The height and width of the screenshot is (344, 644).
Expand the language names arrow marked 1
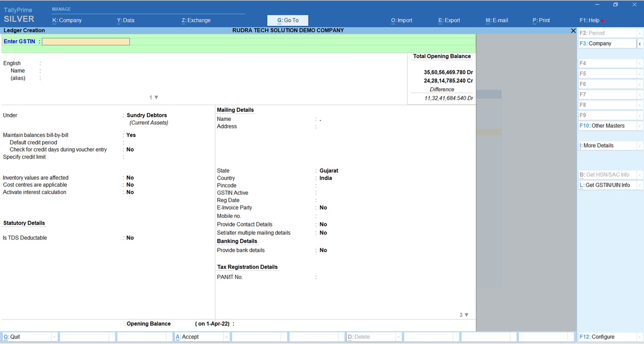point(156,98)
